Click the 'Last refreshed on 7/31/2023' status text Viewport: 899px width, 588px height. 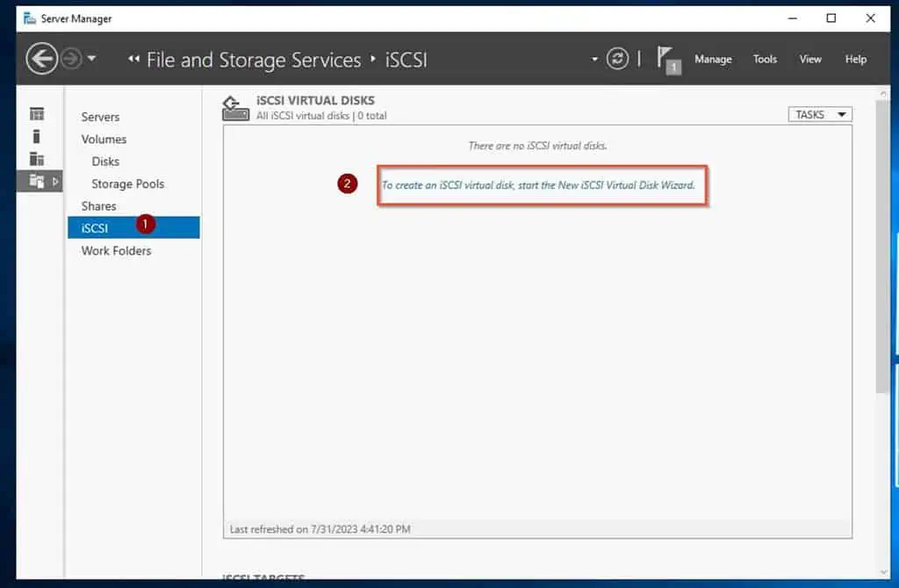click(x=320, y=529)
